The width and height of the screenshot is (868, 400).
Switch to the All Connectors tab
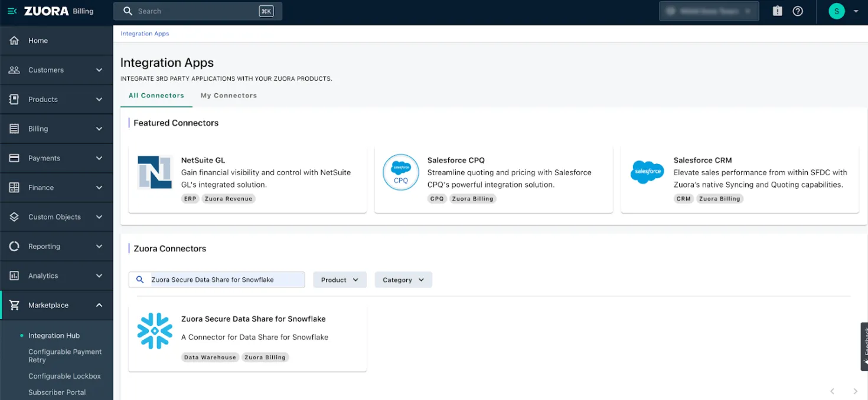156,96
